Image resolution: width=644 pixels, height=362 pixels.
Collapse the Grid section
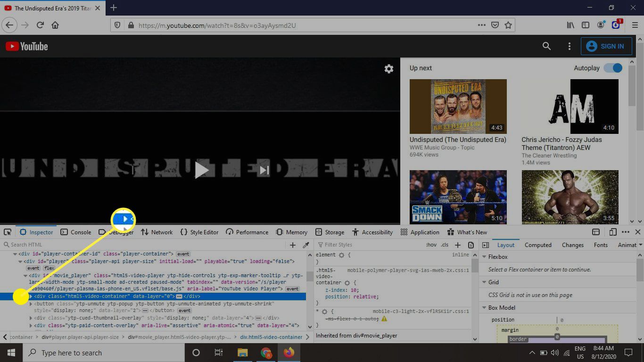click(484, 282)
